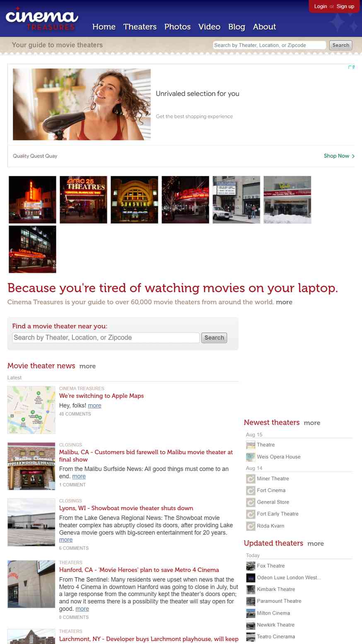Open the Sunshine theater photo

(134, 200)
